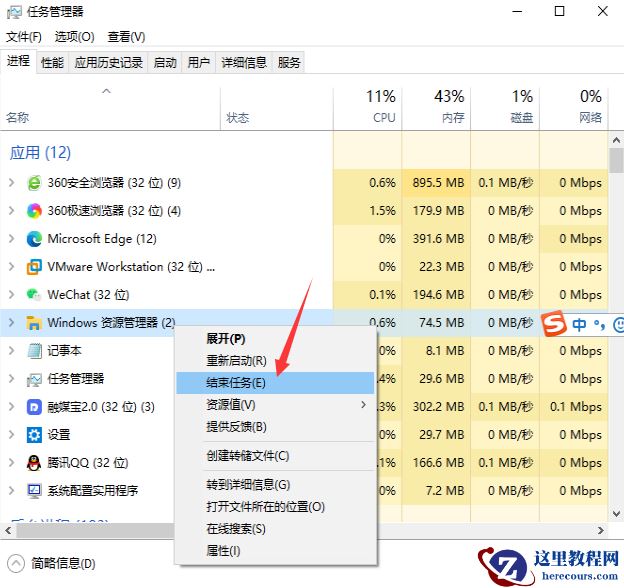Click the 系统配置实用程序 icon
624x588 pixels.
pos(34,491)
